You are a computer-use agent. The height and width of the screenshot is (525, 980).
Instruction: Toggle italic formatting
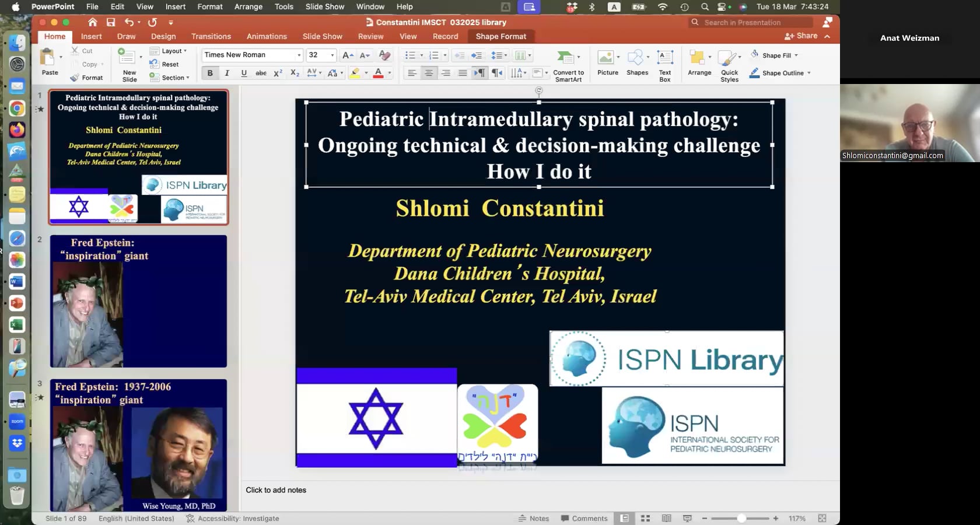coord(227,73)
